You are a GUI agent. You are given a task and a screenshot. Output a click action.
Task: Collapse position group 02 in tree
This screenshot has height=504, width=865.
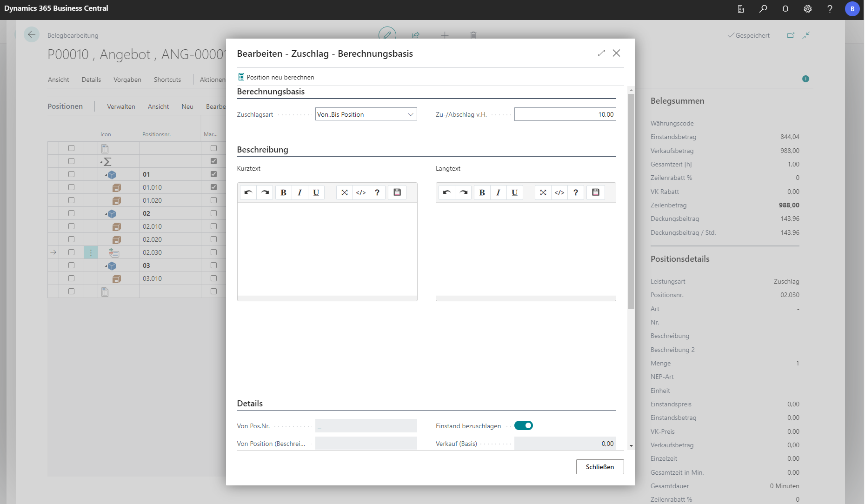tap(106, 214)
